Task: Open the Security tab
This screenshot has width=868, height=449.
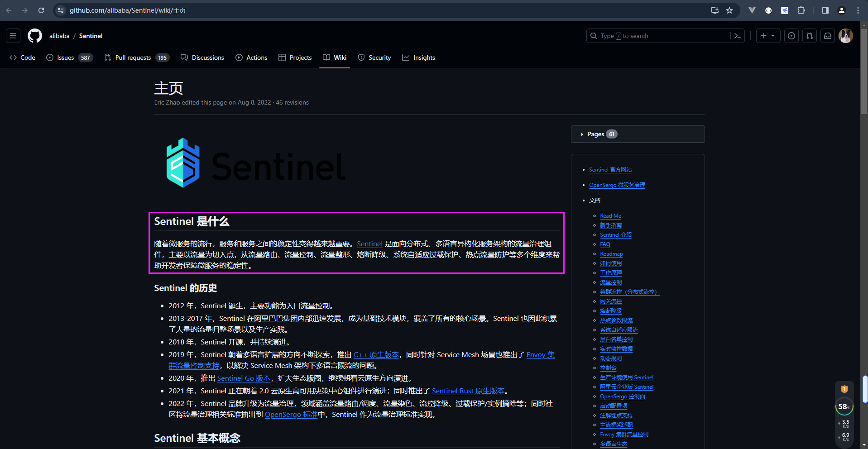Action: click(374, 57)
